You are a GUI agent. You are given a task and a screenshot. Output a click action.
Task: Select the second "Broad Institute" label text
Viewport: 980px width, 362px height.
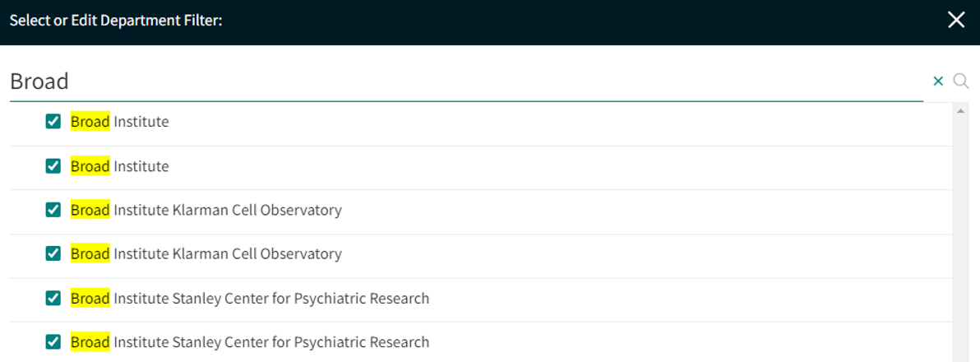click(119, 166)
